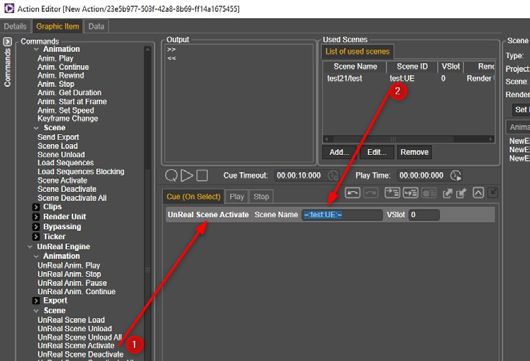
Task: Select UnReal Scene Unload All command
Action: tap(80, 337)
